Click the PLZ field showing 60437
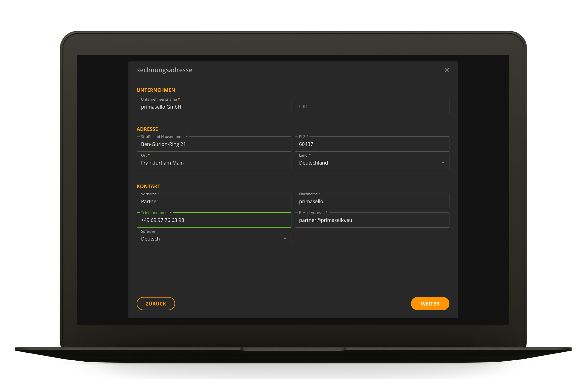Viewport: 588px width, 379px height. tap(372, 144)
